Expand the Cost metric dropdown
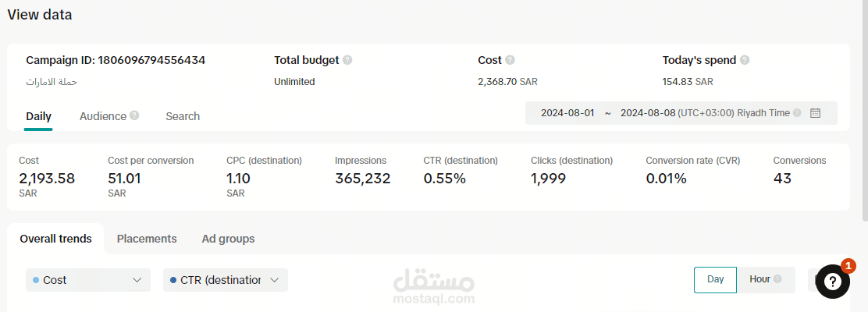The width and height of the screenshot is (868, 312). coord(88,280)
